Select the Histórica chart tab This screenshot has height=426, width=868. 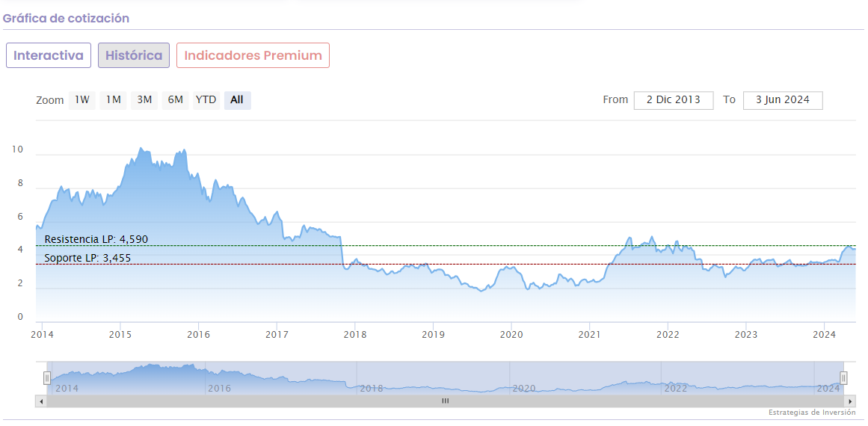[x=134, y=55]
